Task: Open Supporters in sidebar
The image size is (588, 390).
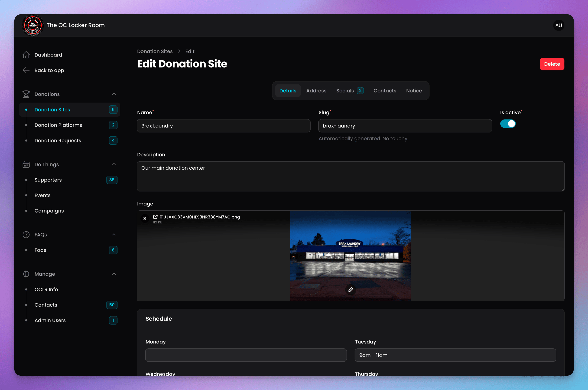Action: 70,180
